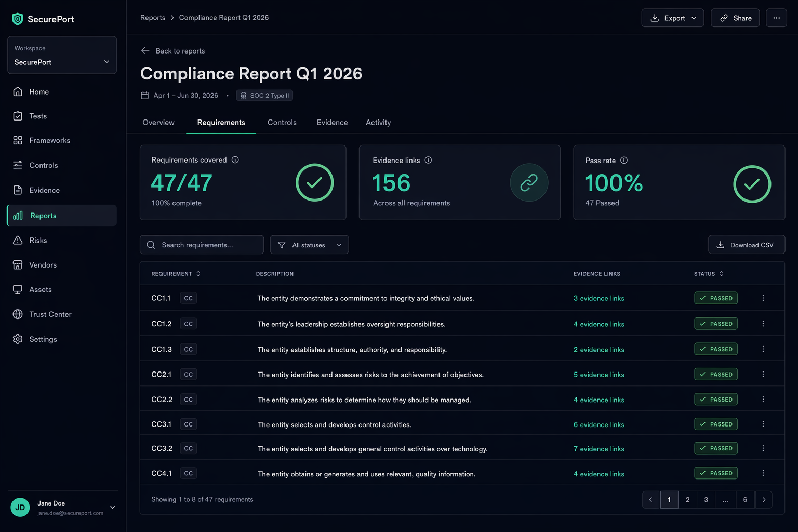Open the Export dropdown
798x532 pixels.
[673, 18]
